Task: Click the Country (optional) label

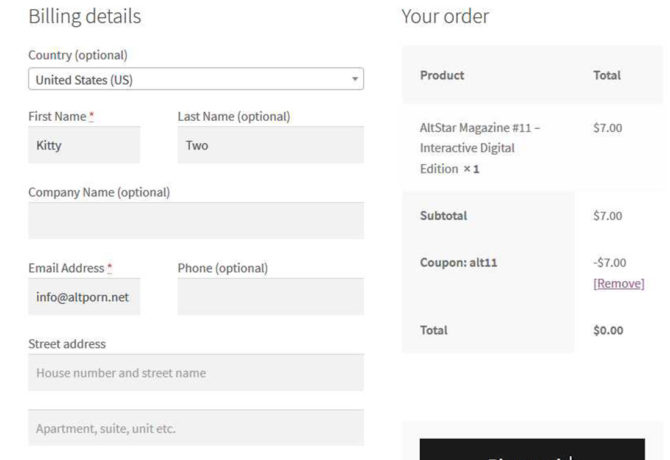Action: [x=78, y=55]
